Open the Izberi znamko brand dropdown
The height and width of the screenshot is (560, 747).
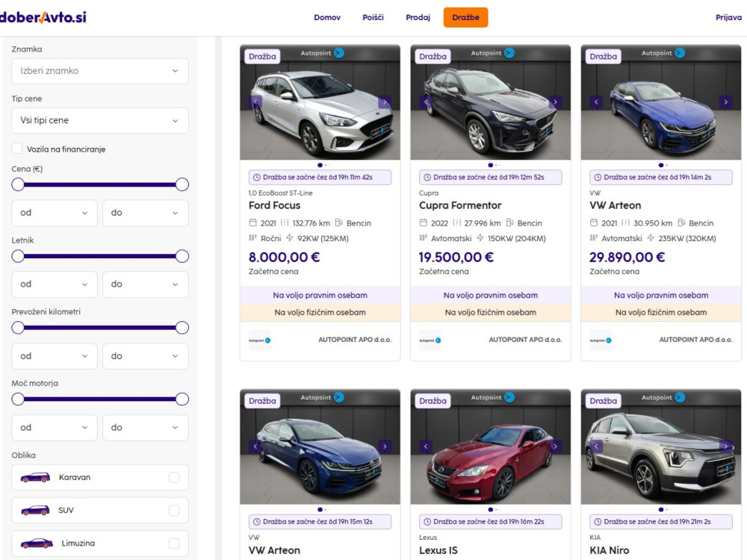tap(99, 71)
